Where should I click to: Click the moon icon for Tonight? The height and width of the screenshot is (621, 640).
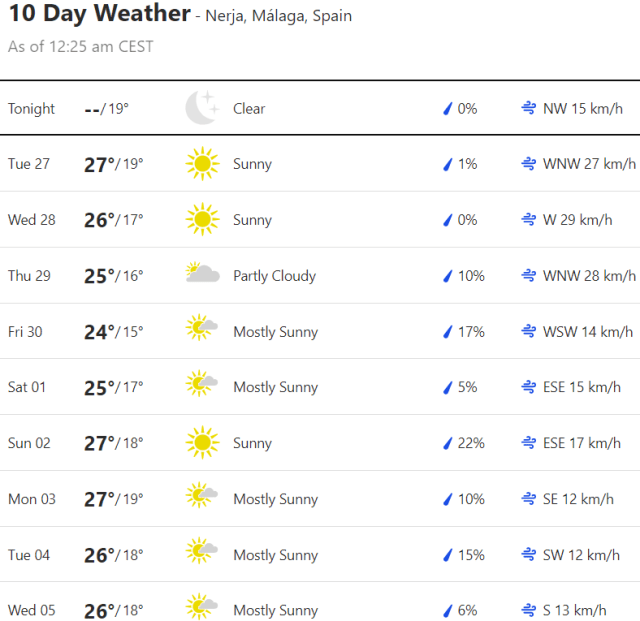(201, 108)
